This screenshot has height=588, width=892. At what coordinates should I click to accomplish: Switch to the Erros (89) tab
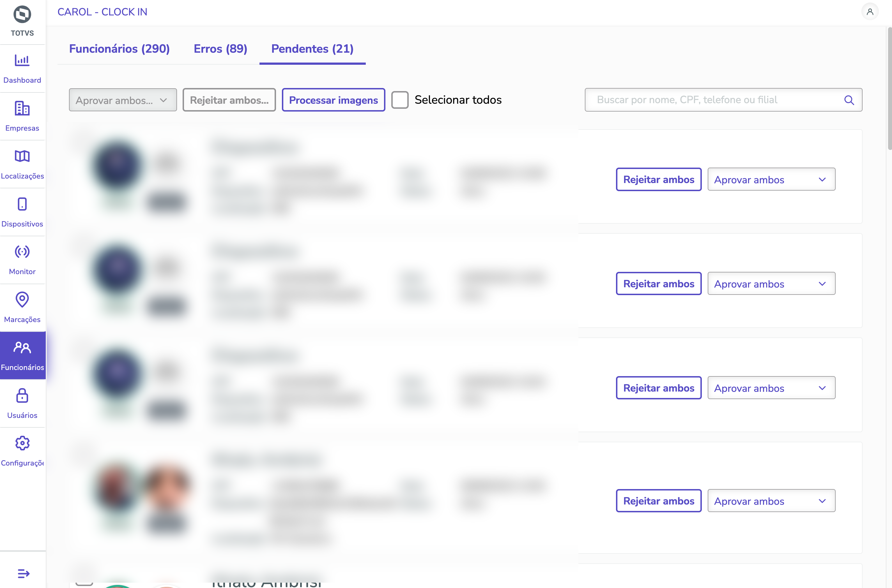(220, 49)
